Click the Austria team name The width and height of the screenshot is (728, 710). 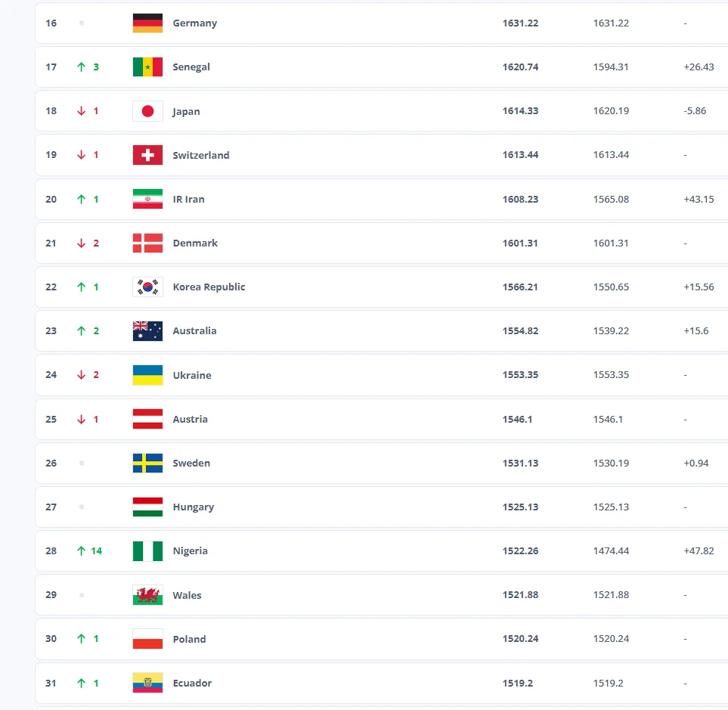click(190, 420)
